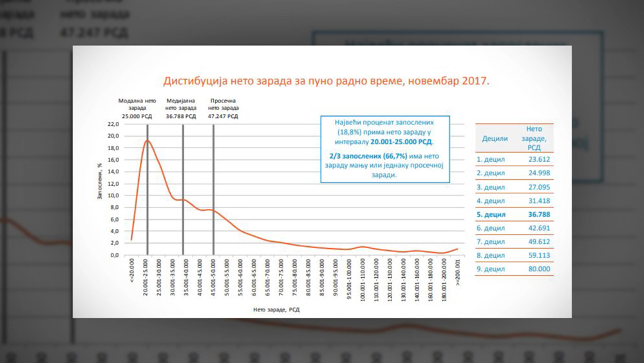
Task: Click the chart title 'Дистибуција нето зарада'
Action: [326, 81]
